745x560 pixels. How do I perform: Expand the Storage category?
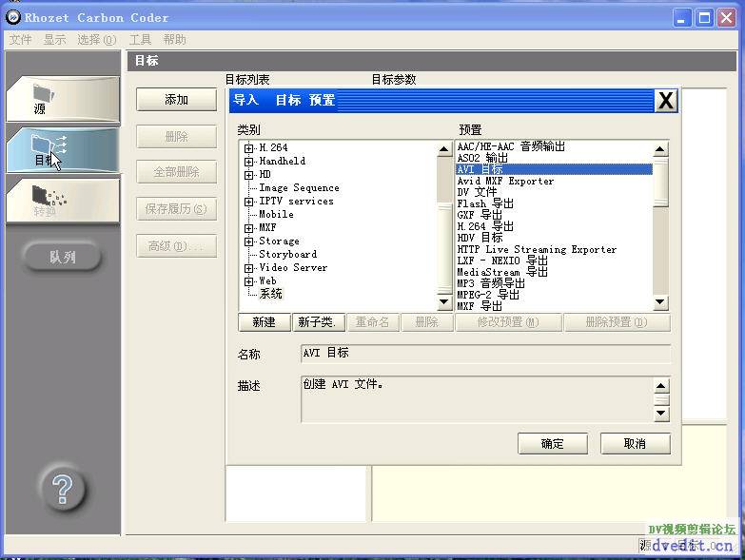coord(248,241)
